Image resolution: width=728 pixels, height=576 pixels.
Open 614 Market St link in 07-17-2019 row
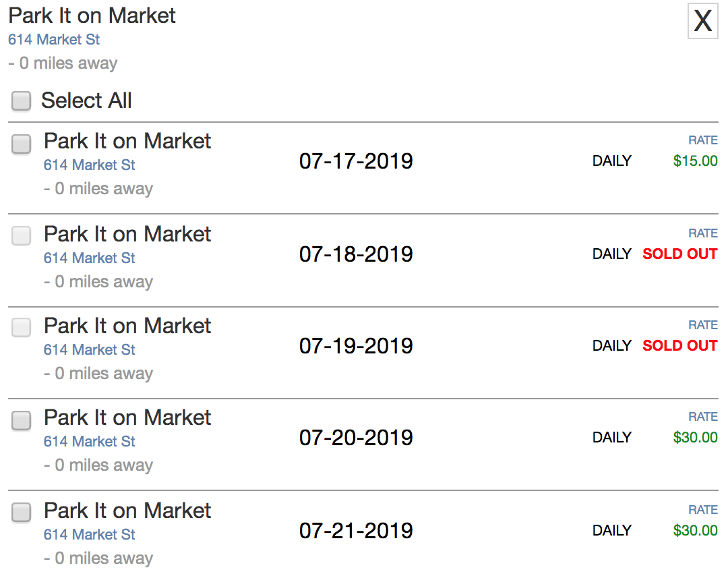[89, 165]
